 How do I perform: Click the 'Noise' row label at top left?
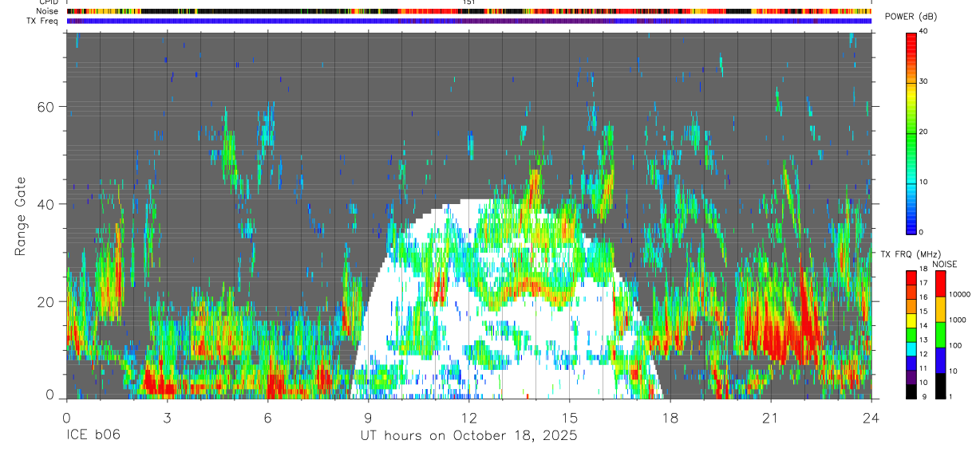pos(45,11)
